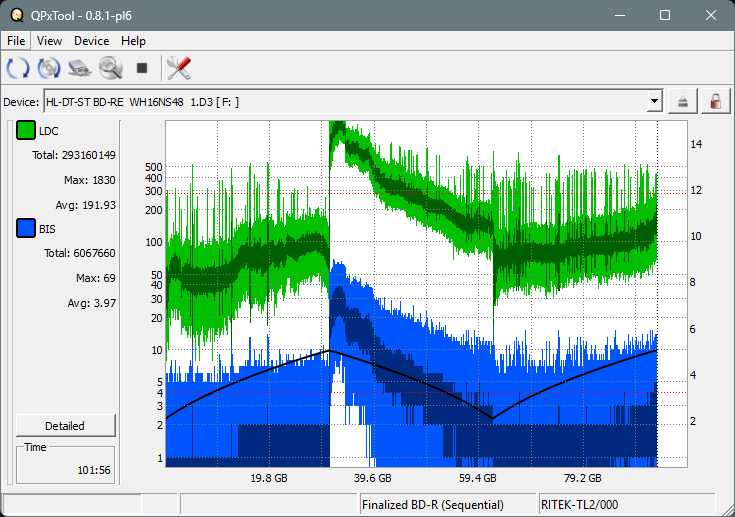Select the LDC Avg: 191.93 value
735x517 pixels.
(85, 205)
